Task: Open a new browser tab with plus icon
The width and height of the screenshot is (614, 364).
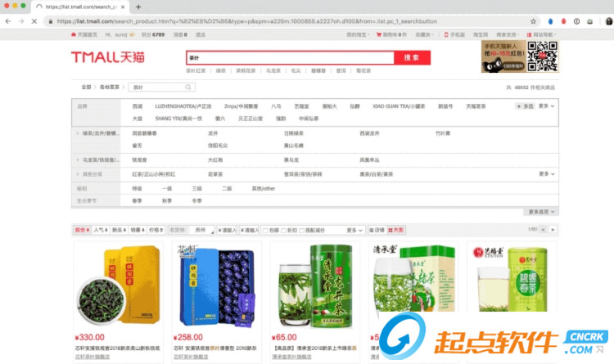Action: [x=138, y=7]
